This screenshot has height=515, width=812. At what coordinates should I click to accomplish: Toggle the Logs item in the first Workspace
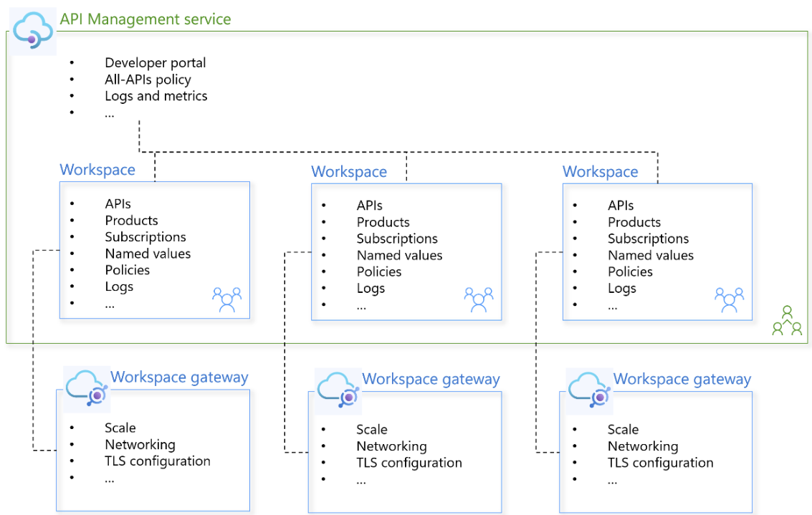click(119, 287)
